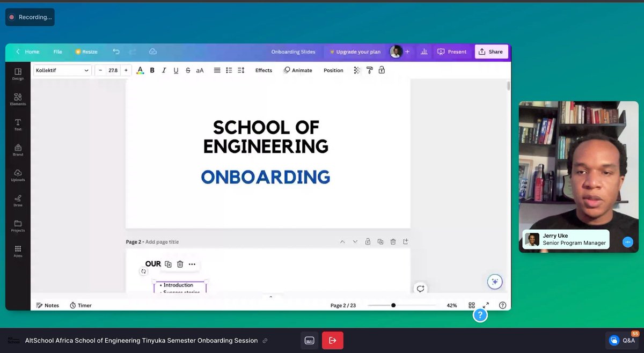Toggle bold formatting
The height and width of the screenshot is (353, 644).
[152, 70]
